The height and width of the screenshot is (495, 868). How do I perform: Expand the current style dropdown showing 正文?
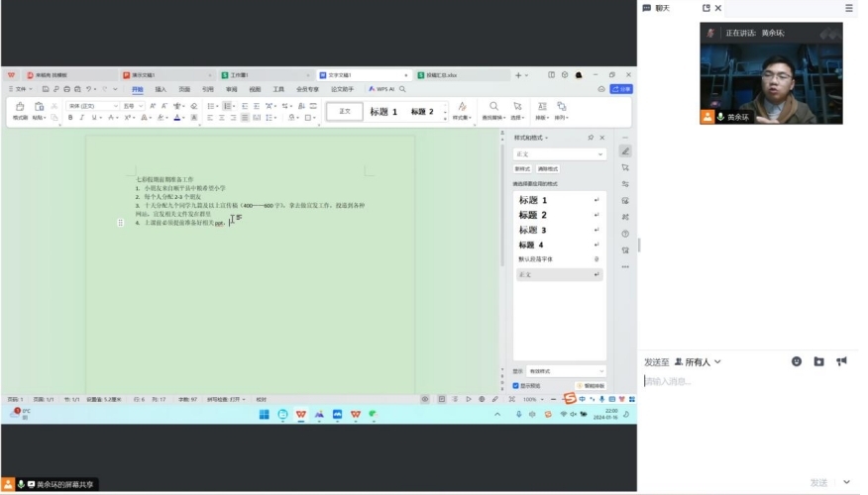pyautogui.click(x=559, y=154)
